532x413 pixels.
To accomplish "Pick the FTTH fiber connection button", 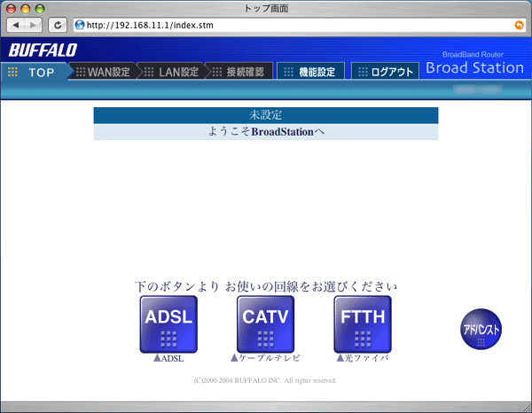I will 363,324.
